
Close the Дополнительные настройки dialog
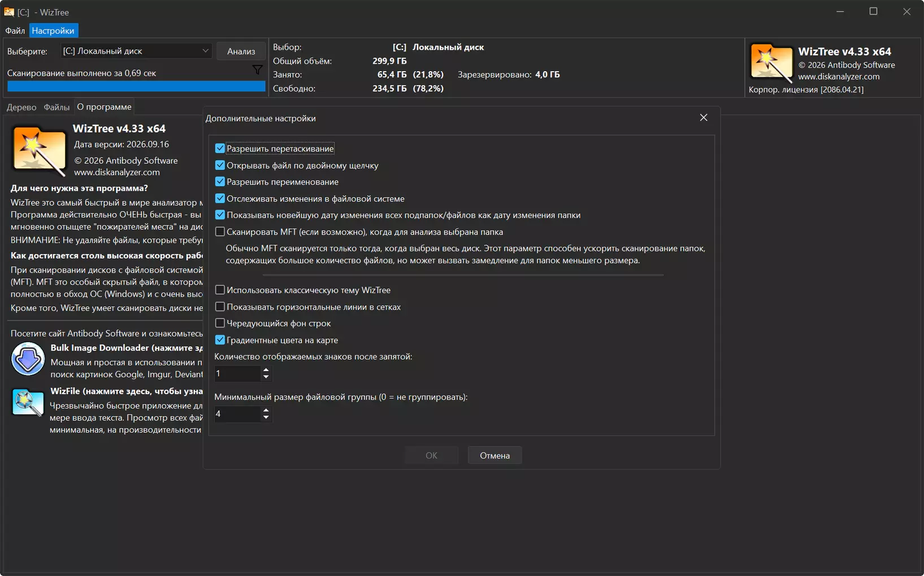(x=704, y=117)
